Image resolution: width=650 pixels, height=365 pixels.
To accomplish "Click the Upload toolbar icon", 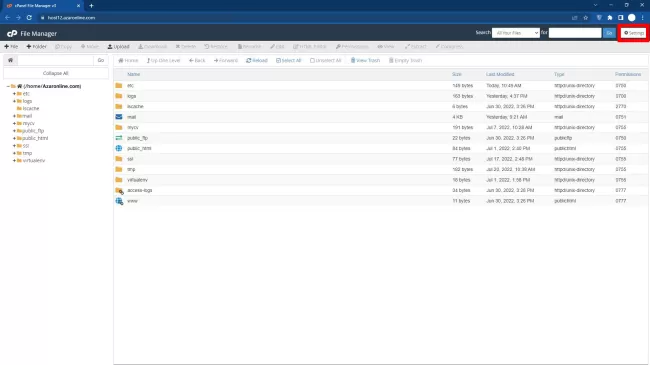I will pyautogui.click(x=119, y=46).
